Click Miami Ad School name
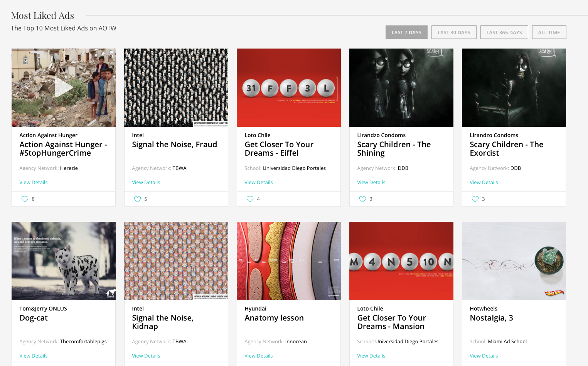588x366 pixels. [x=507, y=342]
